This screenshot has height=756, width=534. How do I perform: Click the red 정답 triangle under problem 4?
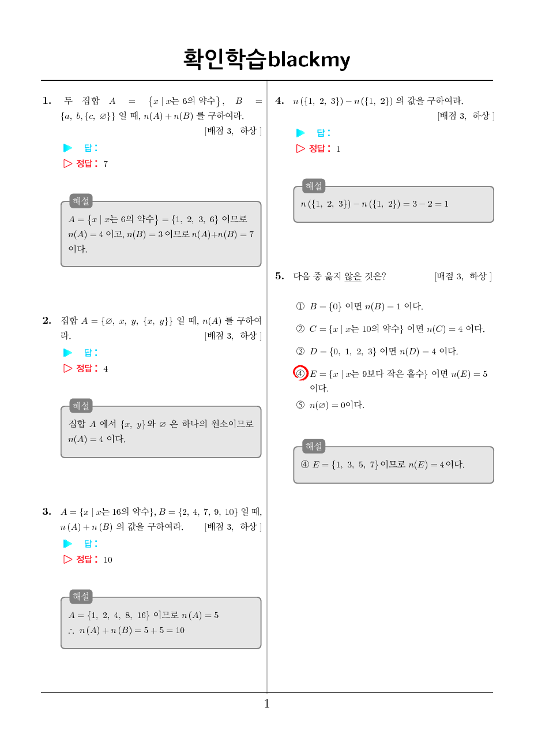(300, 148)
